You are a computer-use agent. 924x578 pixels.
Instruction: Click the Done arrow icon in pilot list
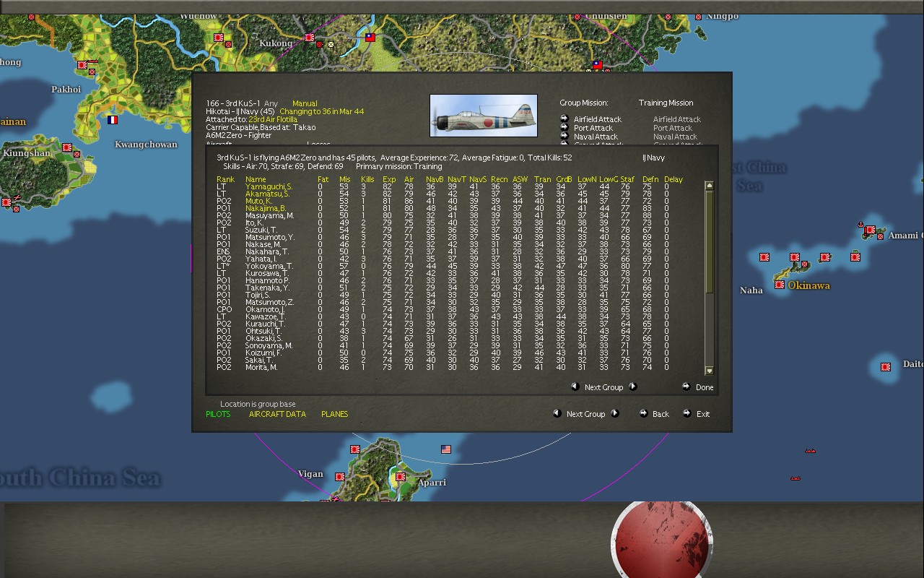tap(686, 387)
